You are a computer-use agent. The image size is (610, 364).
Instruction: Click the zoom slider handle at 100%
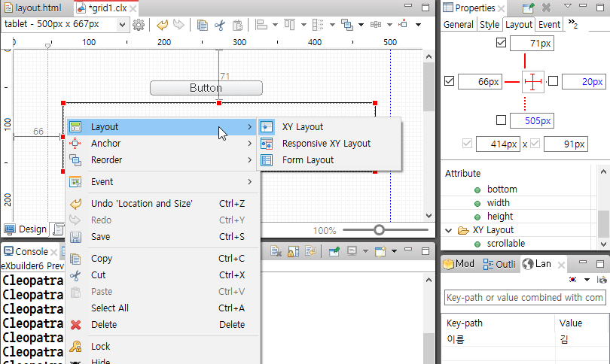point(379,230)
